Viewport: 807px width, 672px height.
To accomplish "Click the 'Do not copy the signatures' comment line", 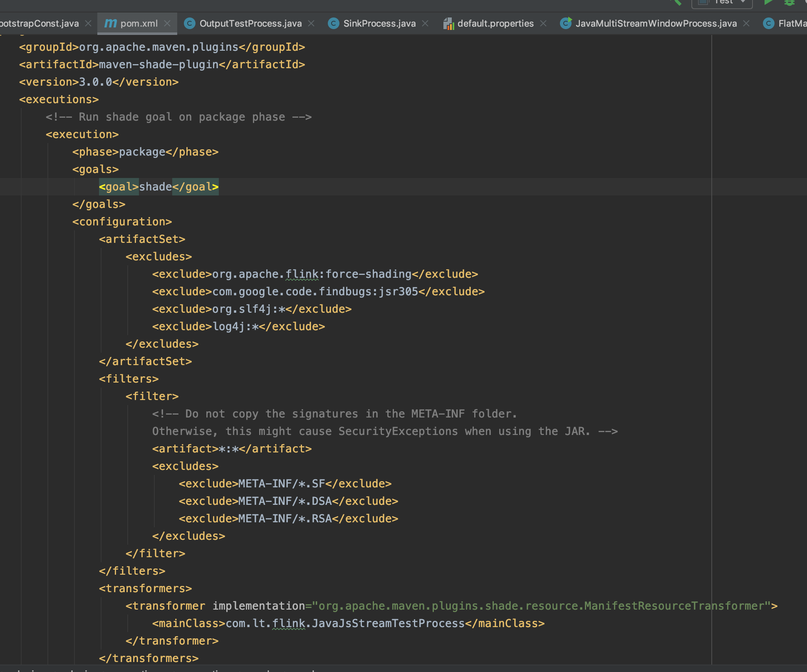I will tap(334, 414).
